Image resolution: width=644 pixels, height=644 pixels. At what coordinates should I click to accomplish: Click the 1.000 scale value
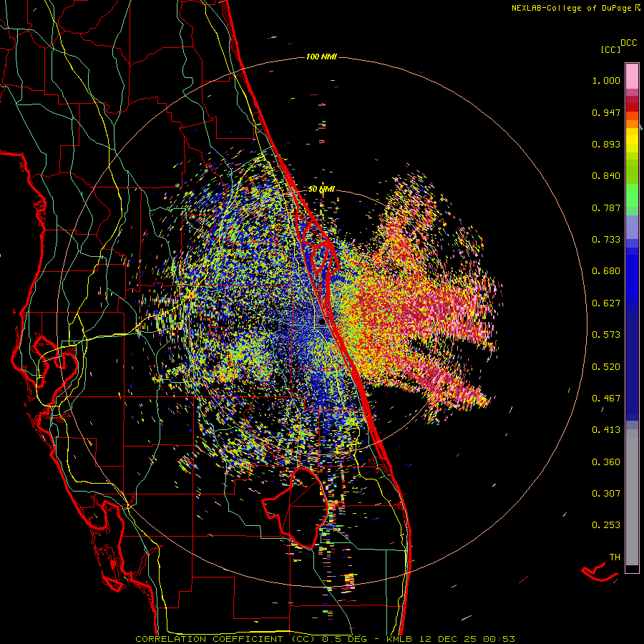tap(606, 80)
